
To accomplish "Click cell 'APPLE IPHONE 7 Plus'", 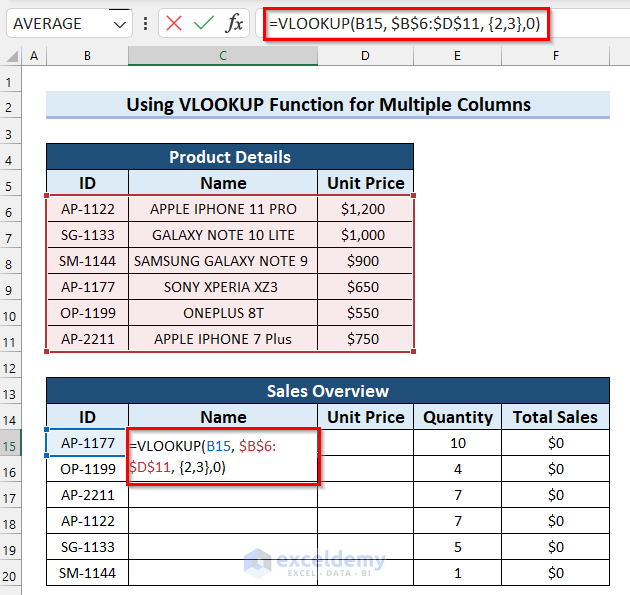I will point(223,339).
